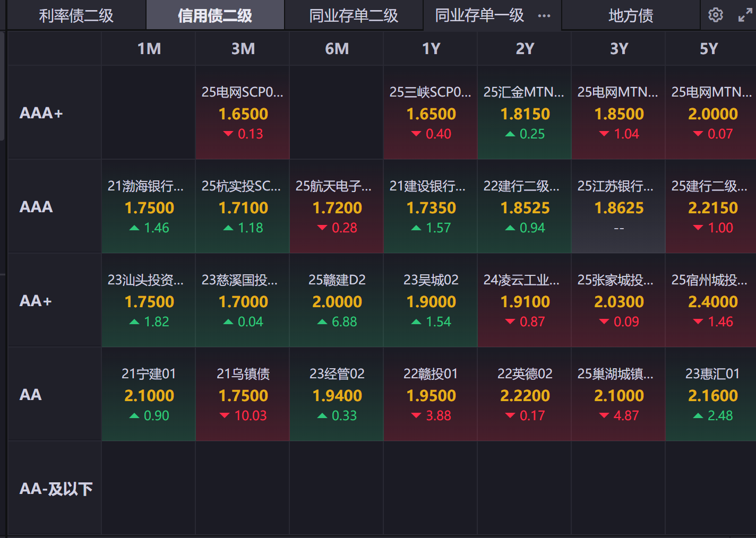
Task: Select the 21乌镇债 bond cell
Action: (243, 394)
